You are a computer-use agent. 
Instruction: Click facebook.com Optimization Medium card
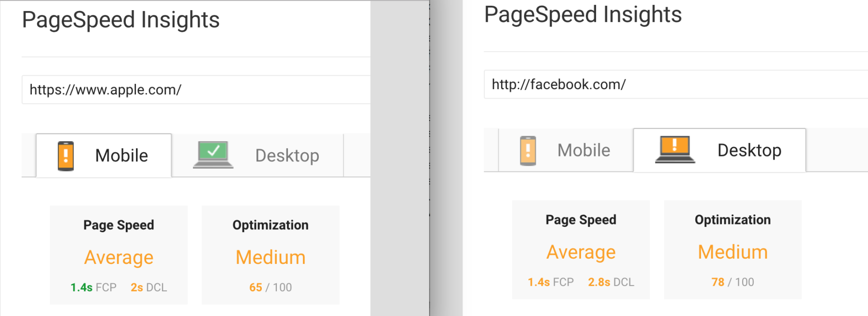point(733,250)
